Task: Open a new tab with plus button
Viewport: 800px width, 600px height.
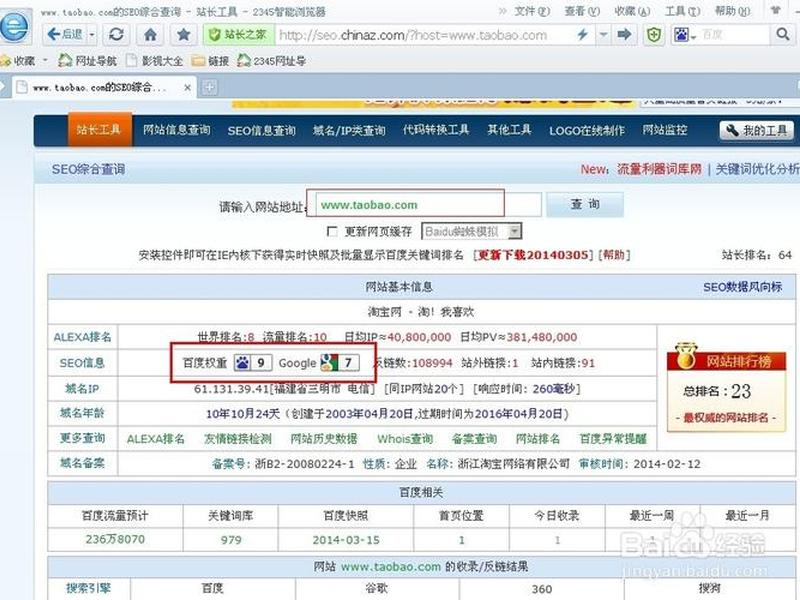Action: (209, 87)
